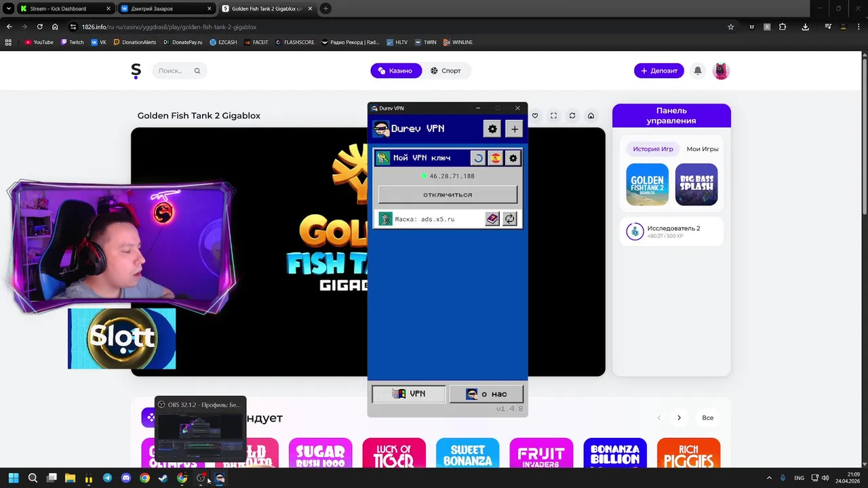Click the site search field Поиск
Screen dimensions: 868x488
pyautogui.click(x=180, y=70)
